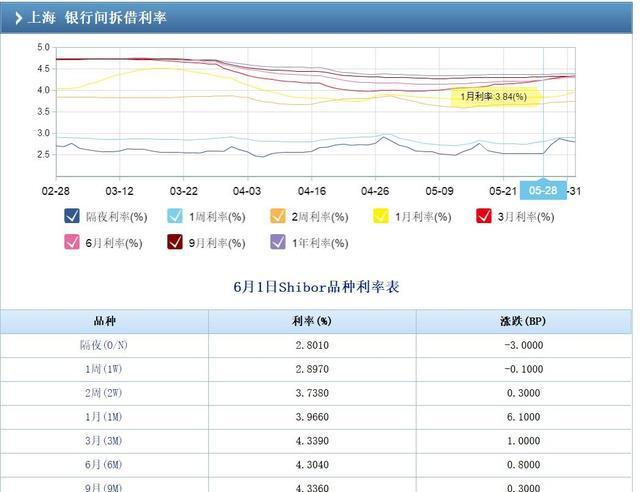Viewport: 640px width, 492px height.
Task: Click the 04-26 x-axis date label
Action: (x=375, y=191)
